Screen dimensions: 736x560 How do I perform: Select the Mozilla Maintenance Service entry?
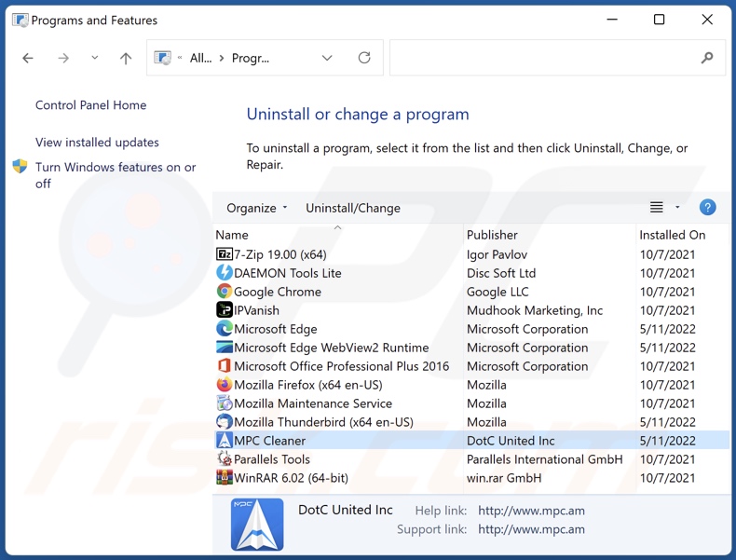pyautogui.click(x=471, y=403)
